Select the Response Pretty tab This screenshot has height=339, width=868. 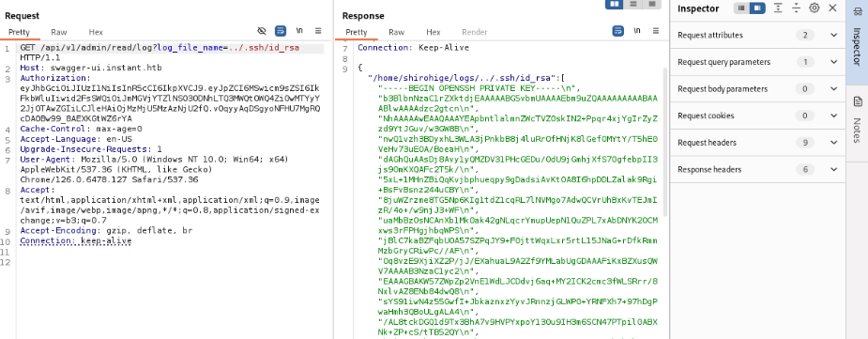point(357,32)
